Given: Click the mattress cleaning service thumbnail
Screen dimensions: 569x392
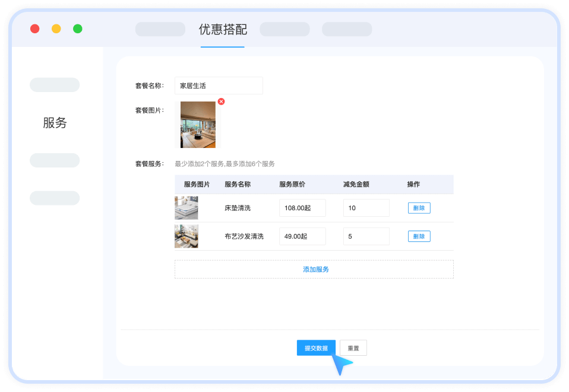Looking at the screenshot, I should click(186, 208).
